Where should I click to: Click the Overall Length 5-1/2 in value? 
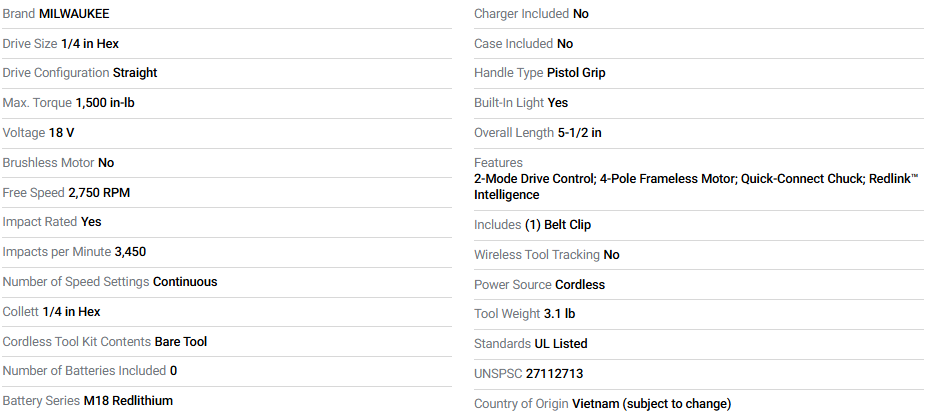click(580, 133)
